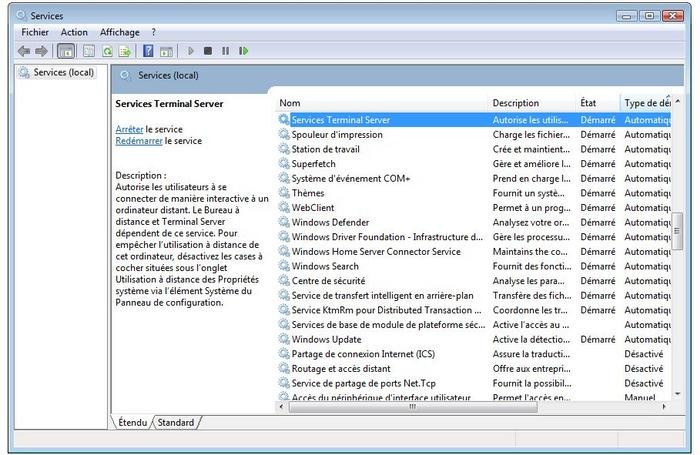Click the Stop service square button
The height and width of the screenshot is (455, 700).
coord(208,51)
